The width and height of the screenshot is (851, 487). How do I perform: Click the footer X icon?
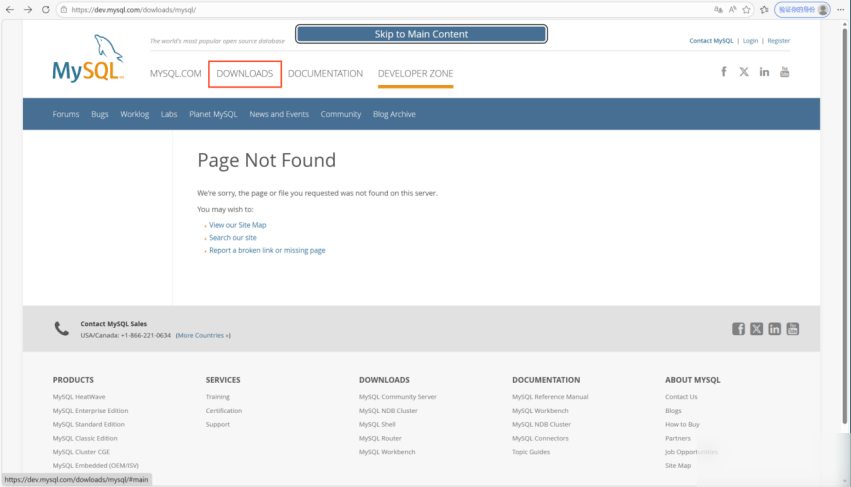tap(757, 328)
